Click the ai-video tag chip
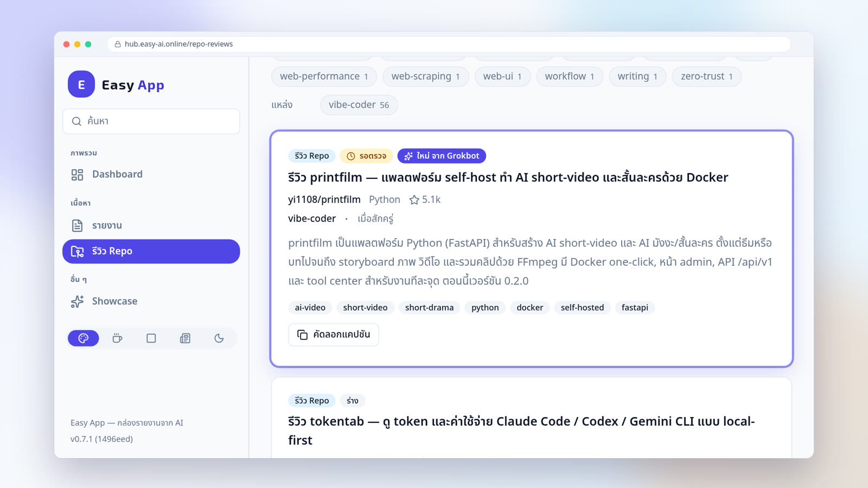 pos(310,308)
